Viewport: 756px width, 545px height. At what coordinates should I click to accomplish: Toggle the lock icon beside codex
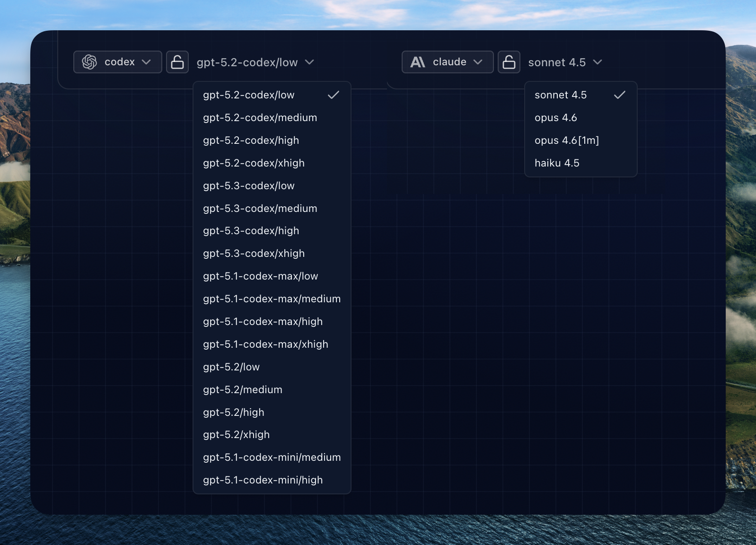pos(177,62)
